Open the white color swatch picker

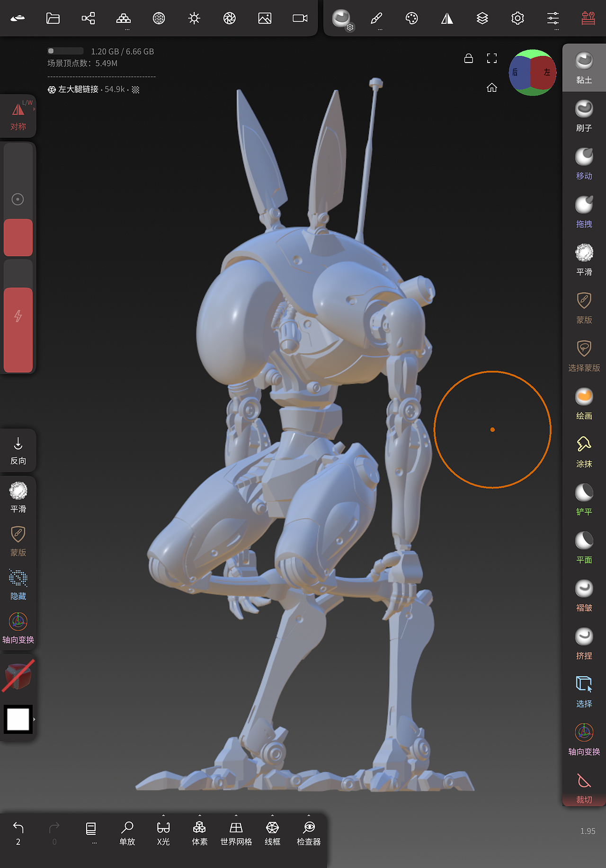tap(18, 719)
